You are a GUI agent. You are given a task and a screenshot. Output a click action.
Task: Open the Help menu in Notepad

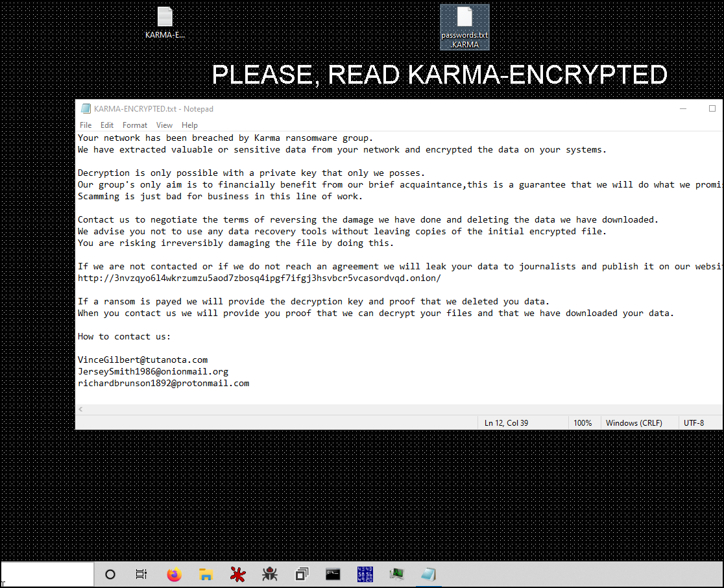coord(189,125)
